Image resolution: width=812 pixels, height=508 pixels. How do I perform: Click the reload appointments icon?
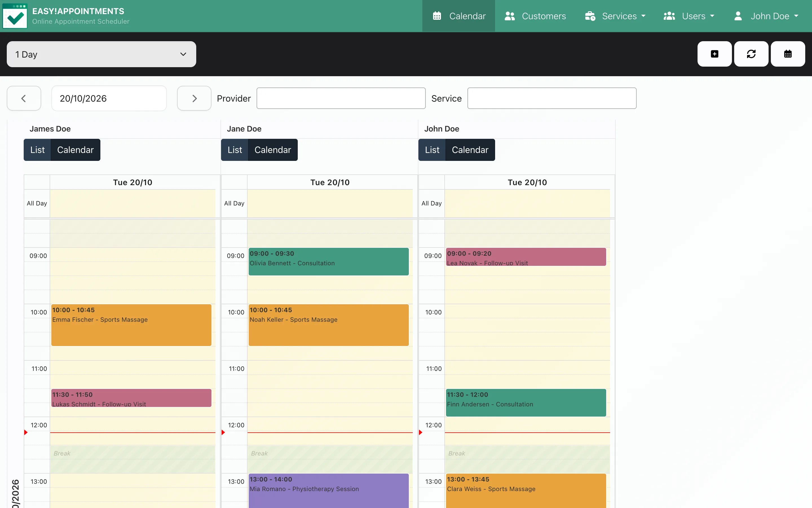[751, 54]
